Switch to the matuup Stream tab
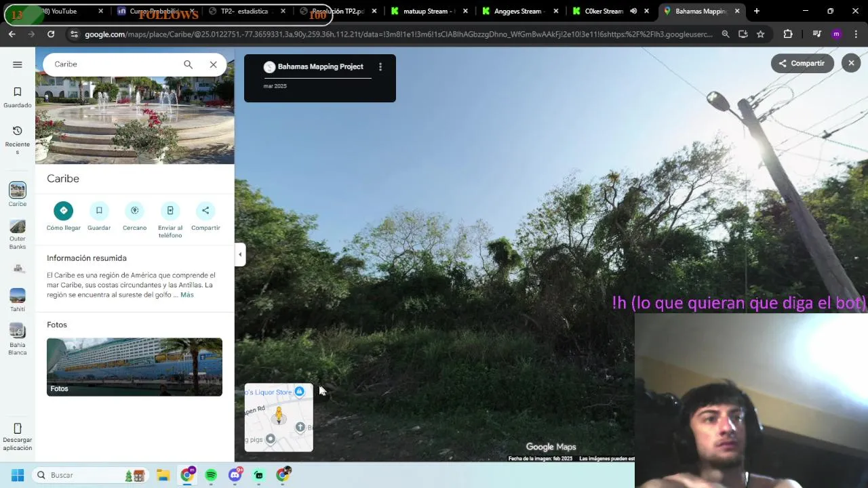 (x=430, y=11)
